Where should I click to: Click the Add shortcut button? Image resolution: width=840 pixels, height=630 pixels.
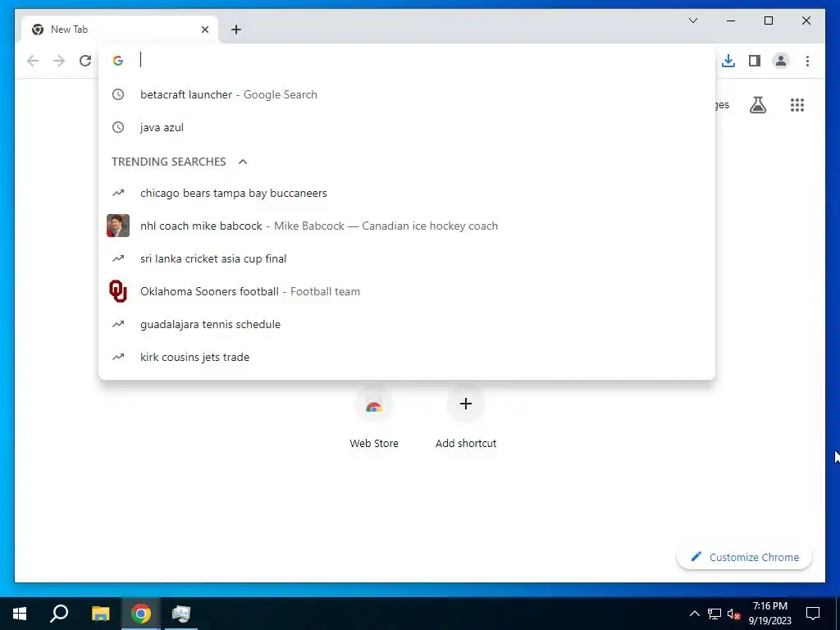click(466, 418)
